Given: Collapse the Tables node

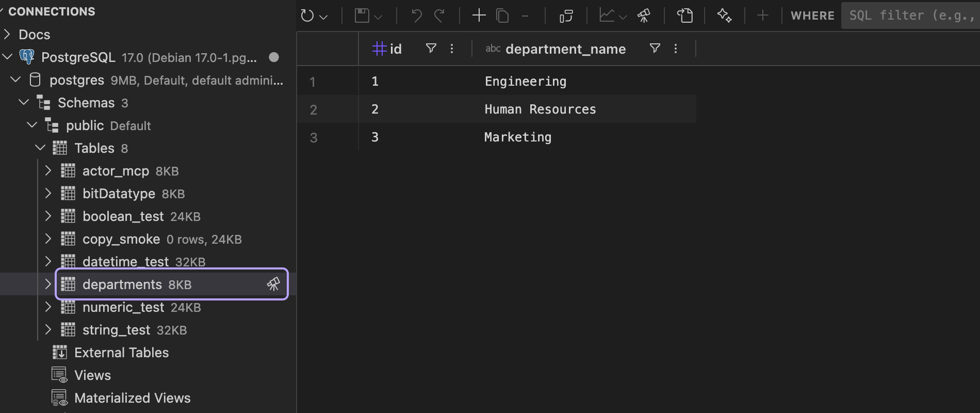Looking at the screenshot, I should click(x=40, y=148).
